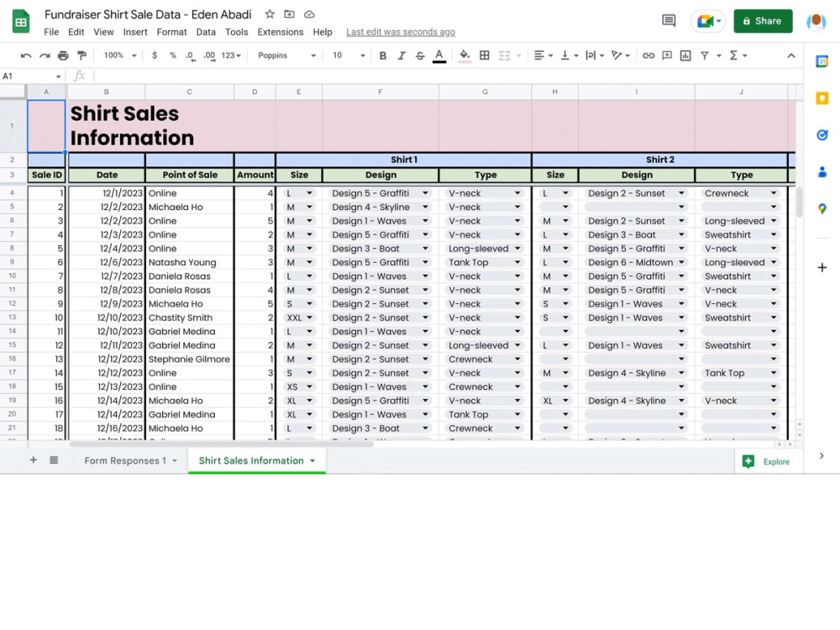Screen dimensions: 840x630
Task: Click the Undo arrow icon
Action: click(26, 55)
